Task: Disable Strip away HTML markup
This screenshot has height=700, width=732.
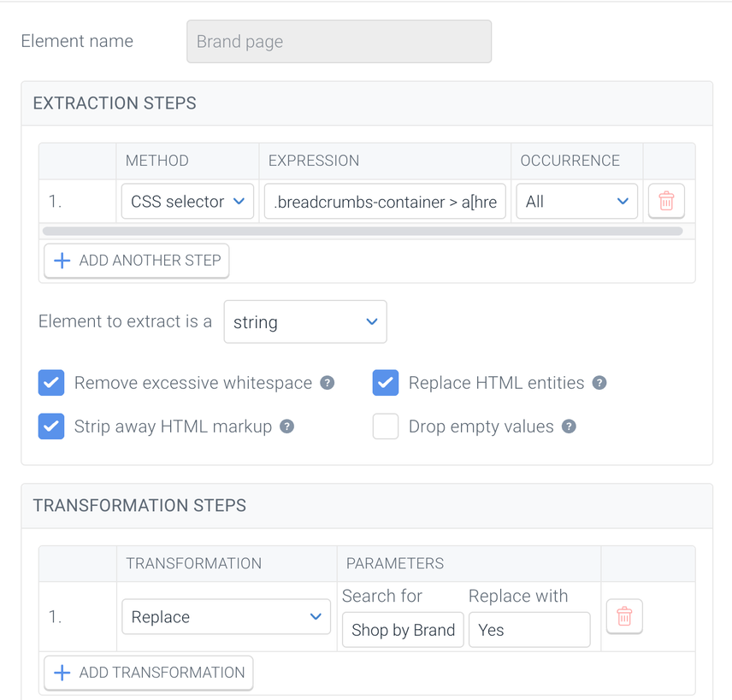Action: pos(51,426)
